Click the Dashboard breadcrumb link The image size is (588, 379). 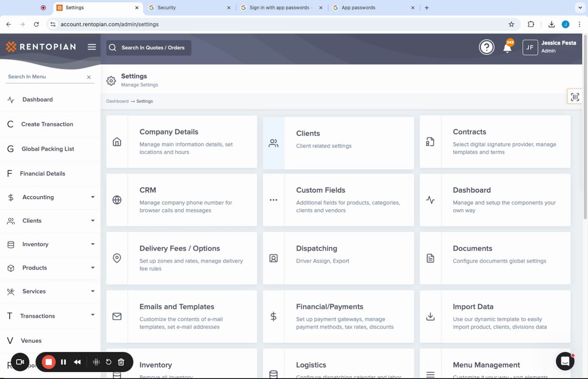coord(117,101)
